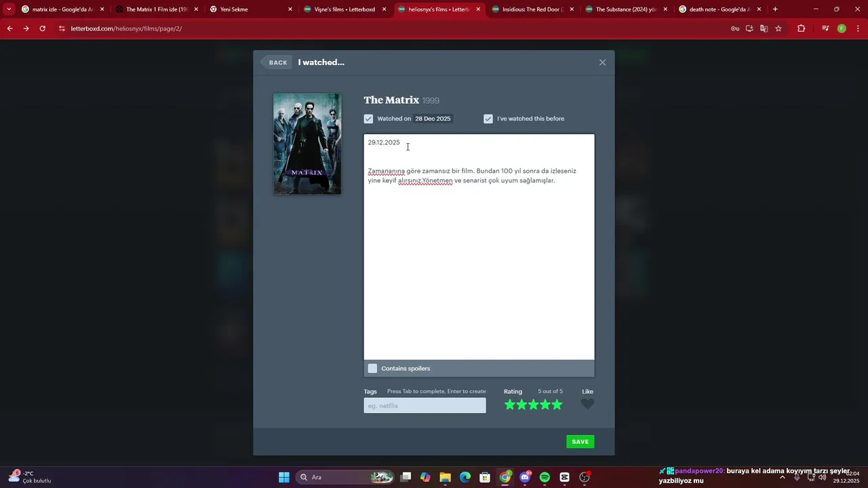Viewport: 868px width, 488px height.
Task: Open Chrome three-dot menu
Action: click(x=858, y=28)
